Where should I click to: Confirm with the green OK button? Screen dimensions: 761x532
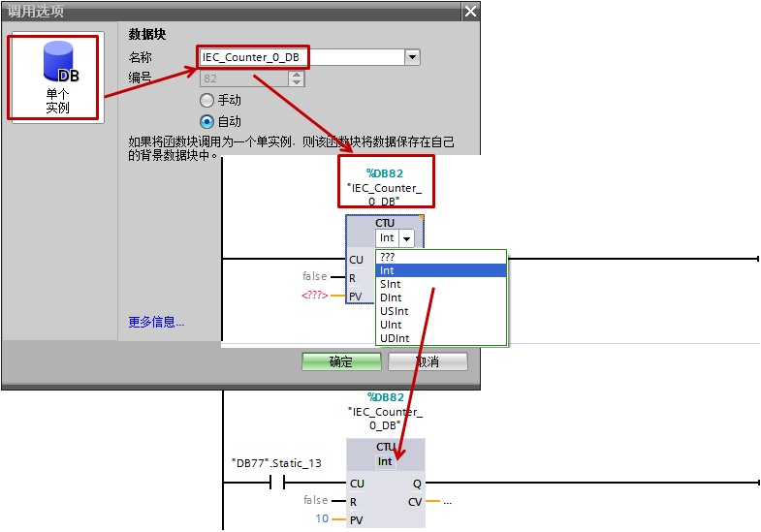click(341, 361)
